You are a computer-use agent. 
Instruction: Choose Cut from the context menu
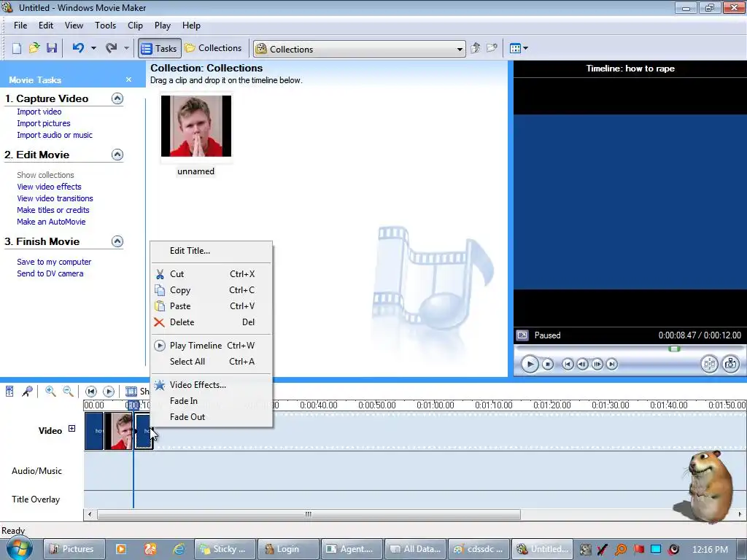coord(211,274)
